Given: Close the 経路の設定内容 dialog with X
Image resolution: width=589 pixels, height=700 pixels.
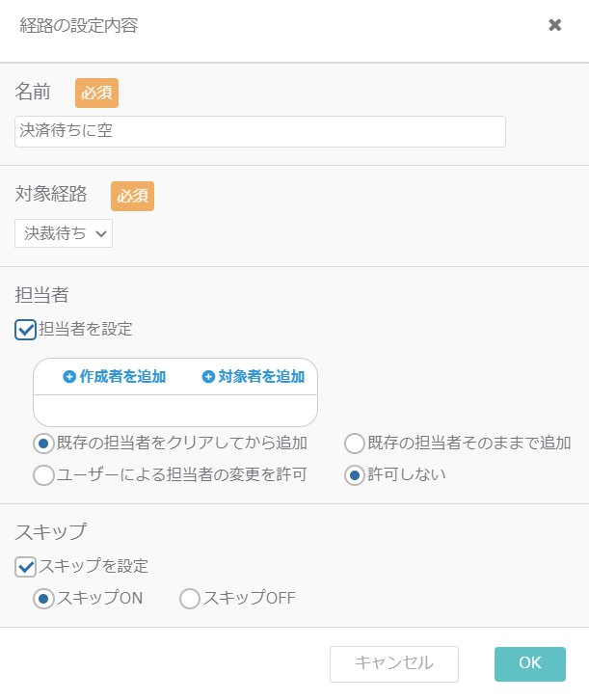Looking at the screenshot, I should pyautogui.click(x=554, y=25).
